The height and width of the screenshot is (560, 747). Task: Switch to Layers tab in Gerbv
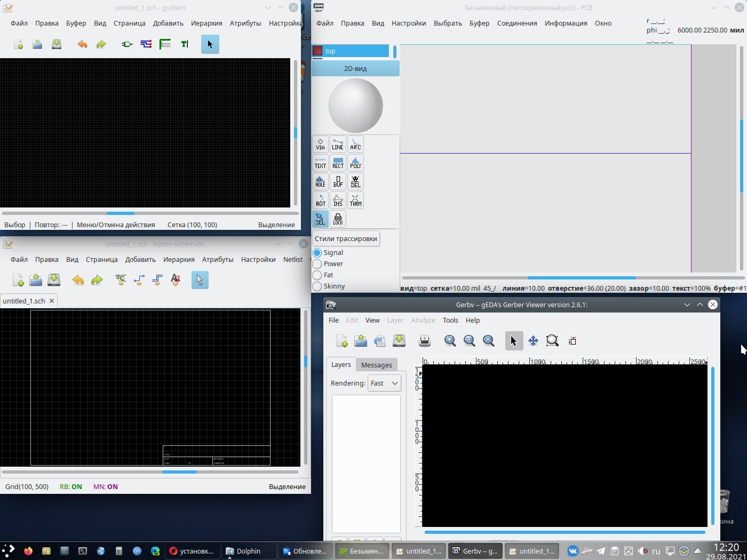click(341, 365)
